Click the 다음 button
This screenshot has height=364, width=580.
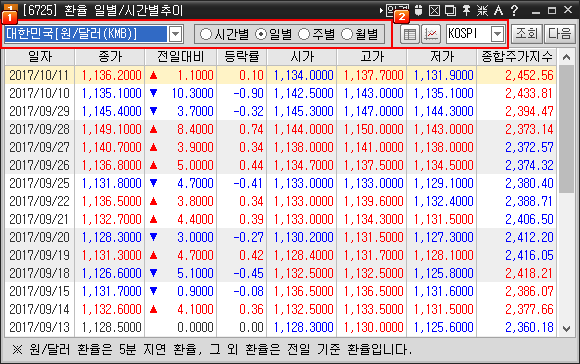point(559,34)
